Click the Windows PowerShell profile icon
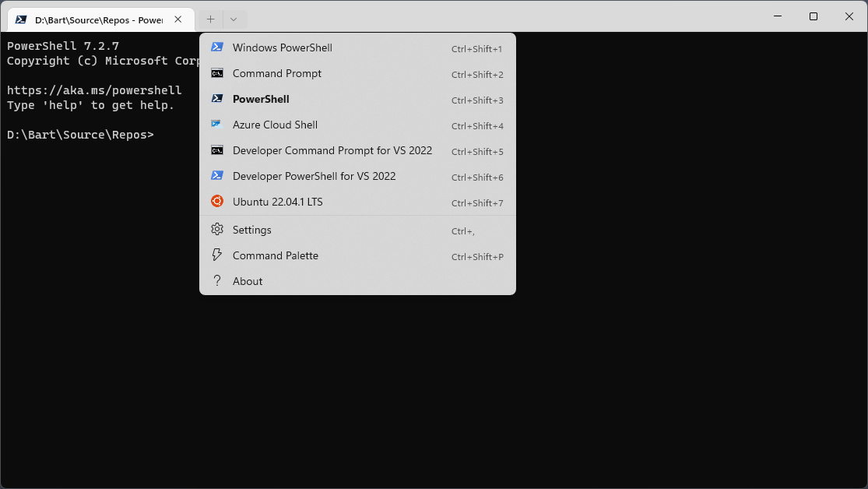The image size is (868, 489). (x=216, y=48)
